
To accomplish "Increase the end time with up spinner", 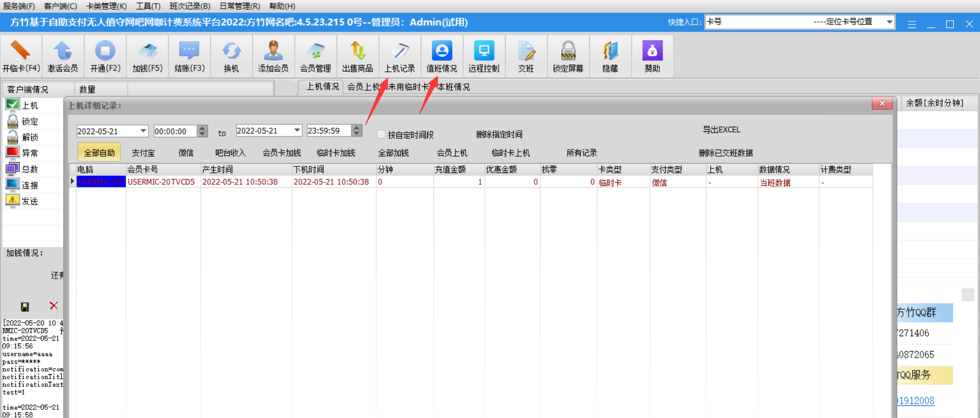I will (357, 128).
